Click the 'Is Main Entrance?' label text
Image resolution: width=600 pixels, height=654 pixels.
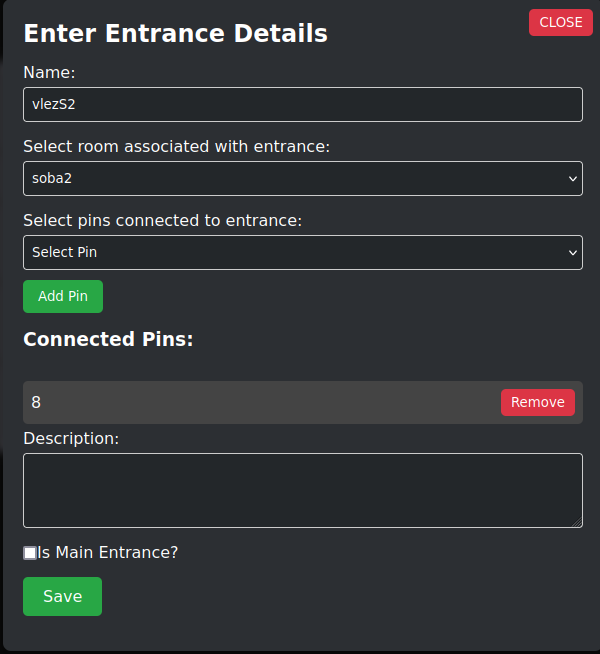[x=108, y=552]
